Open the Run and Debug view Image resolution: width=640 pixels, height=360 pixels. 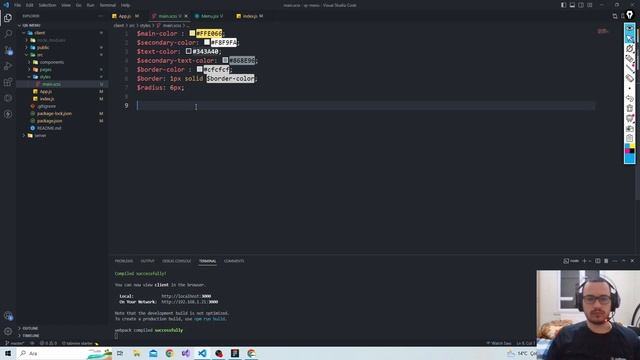click(x=8, y=66)
